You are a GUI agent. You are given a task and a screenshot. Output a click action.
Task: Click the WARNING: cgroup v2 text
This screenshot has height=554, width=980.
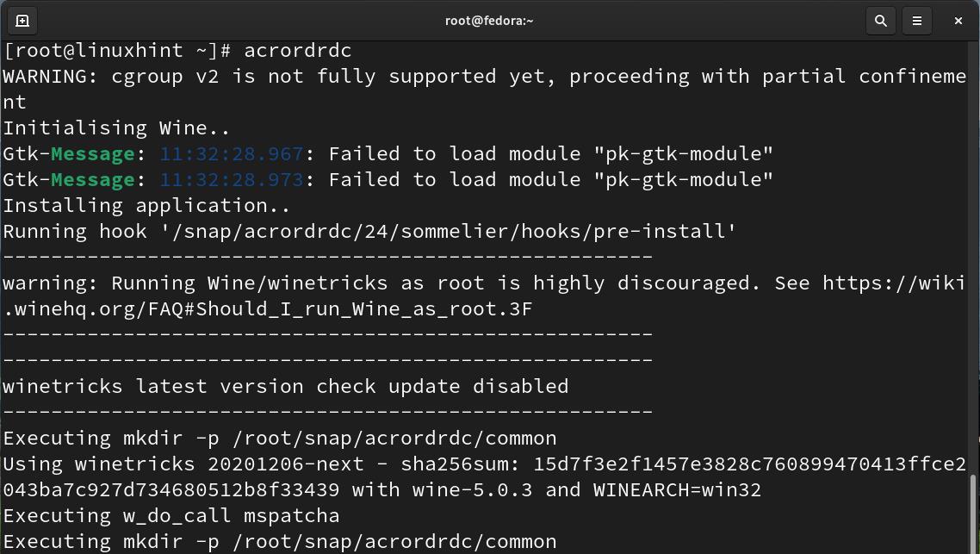(110, 76)
